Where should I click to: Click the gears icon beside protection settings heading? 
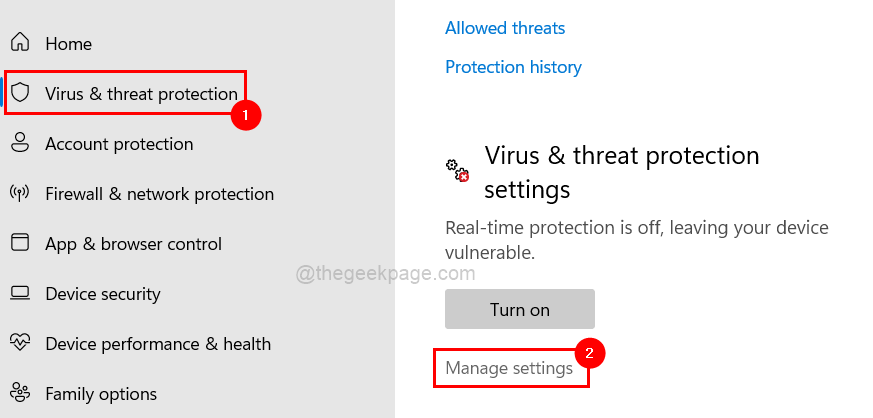(x=457, y=170)
